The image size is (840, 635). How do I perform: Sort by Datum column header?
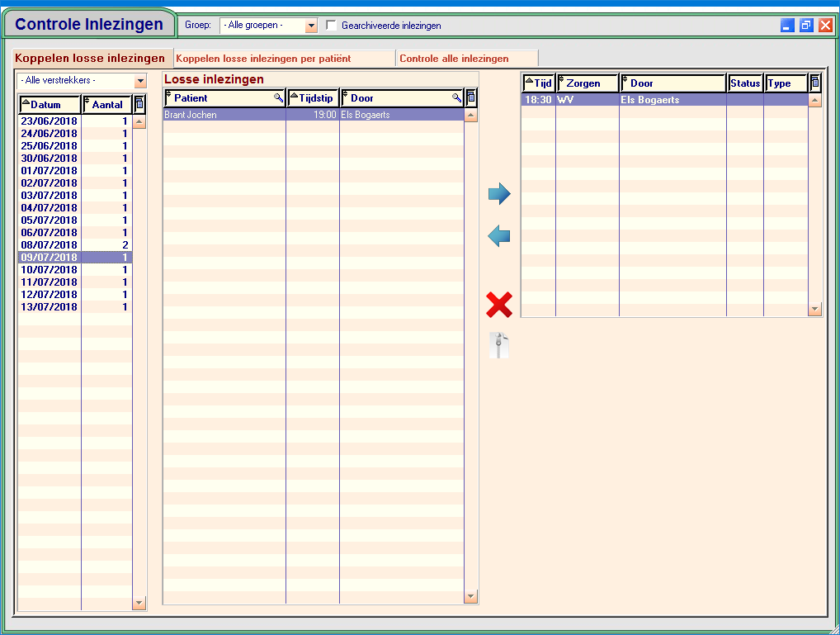50,105
